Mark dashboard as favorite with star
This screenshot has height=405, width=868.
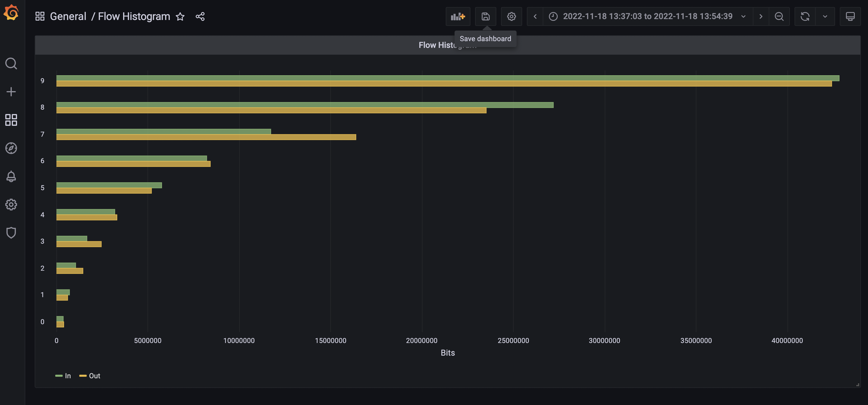[180, 16]
